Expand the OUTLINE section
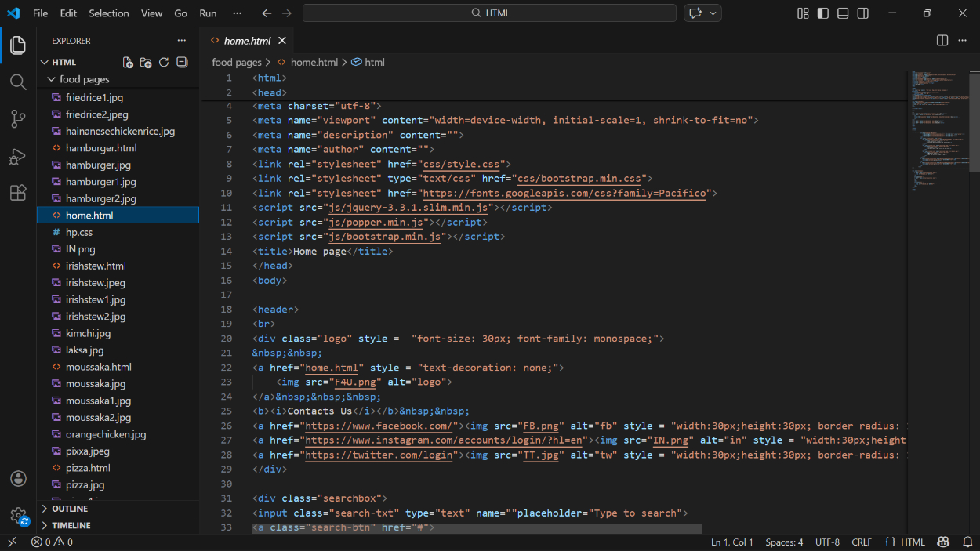This screenshot has width=980, height=551. tap(70, 509)
